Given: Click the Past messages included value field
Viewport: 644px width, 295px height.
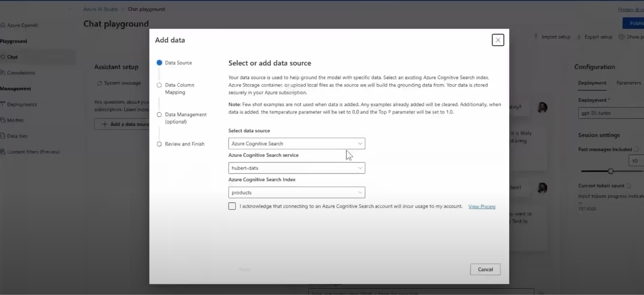Looking at the screenshot, I should click(x=636, y=161).
